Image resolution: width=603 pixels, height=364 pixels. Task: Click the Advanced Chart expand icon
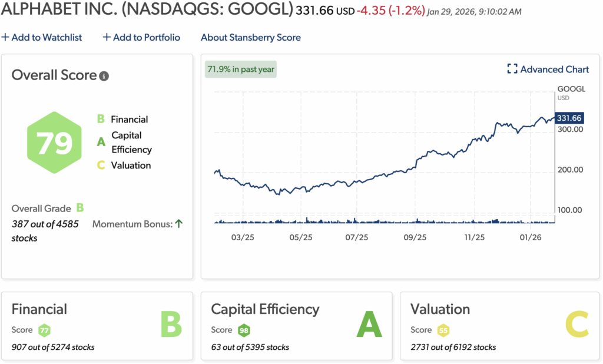point(512,69)
